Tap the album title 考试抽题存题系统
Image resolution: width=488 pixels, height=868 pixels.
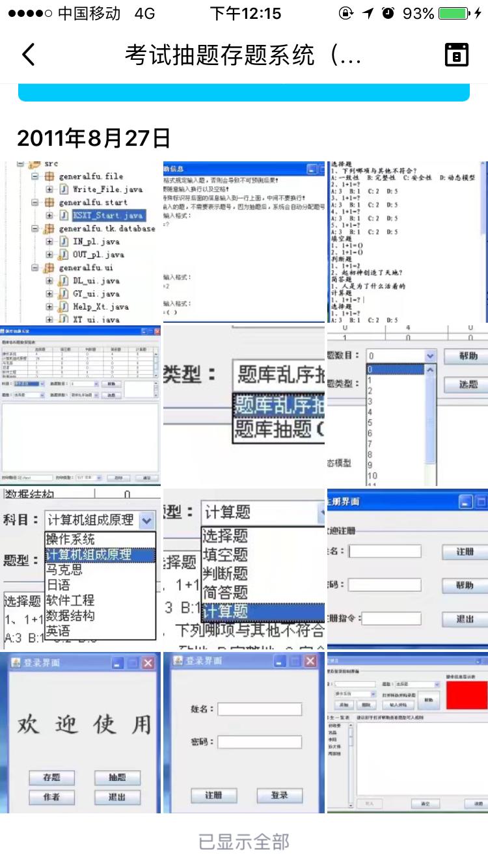coord(243,55)
